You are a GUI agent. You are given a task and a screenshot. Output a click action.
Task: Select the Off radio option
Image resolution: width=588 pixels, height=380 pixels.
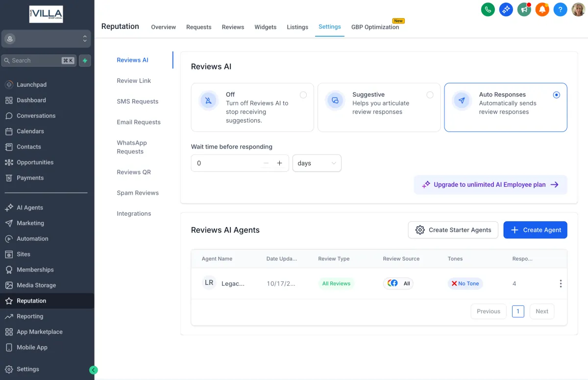303,95
